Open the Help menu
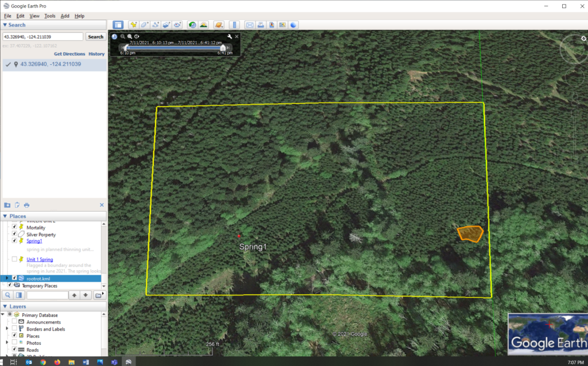This screenshot has height=366, width=588. [x=79, y=15]
